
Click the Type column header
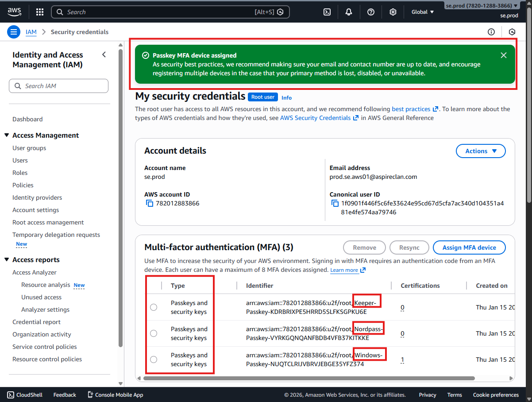click(178, 286)
